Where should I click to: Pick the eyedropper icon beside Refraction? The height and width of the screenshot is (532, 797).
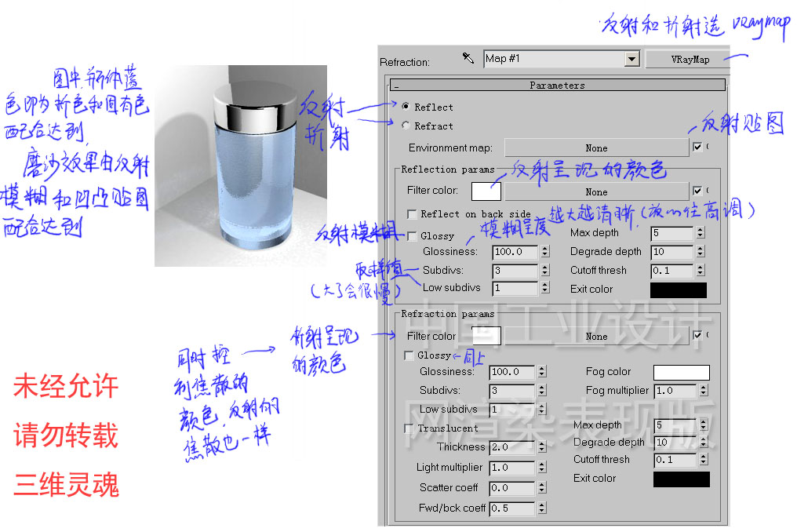[468, 58]
